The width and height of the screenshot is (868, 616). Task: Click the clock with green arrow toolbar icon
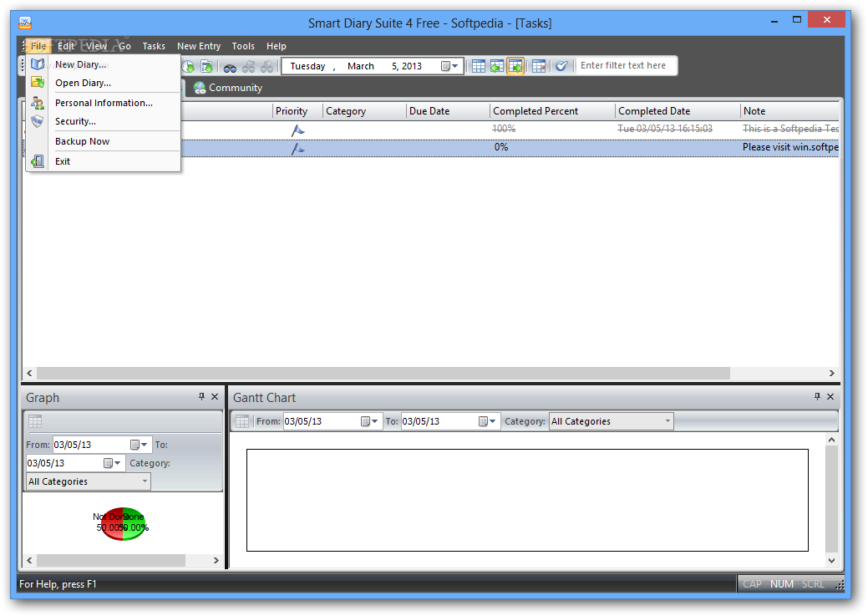tap(189, 67)
